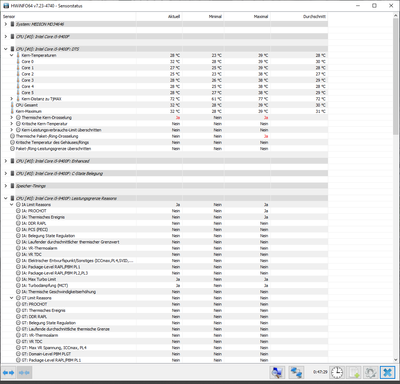Expand the C-State Belegung group

6,173
